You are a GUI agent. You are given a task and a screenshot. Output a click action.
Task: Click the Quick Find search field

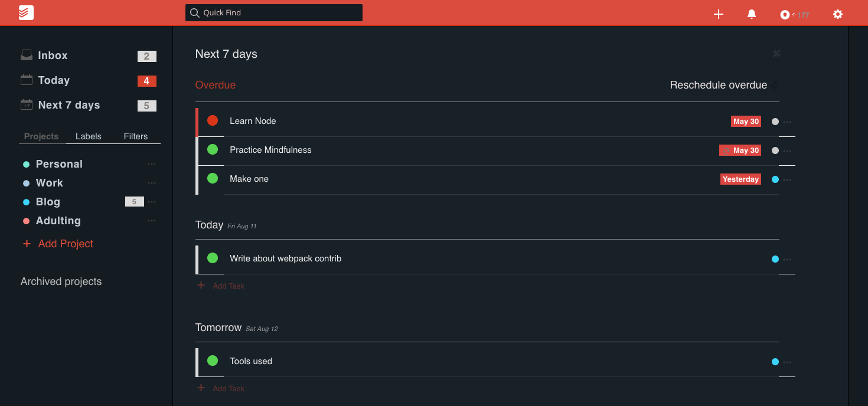(273, 12)
